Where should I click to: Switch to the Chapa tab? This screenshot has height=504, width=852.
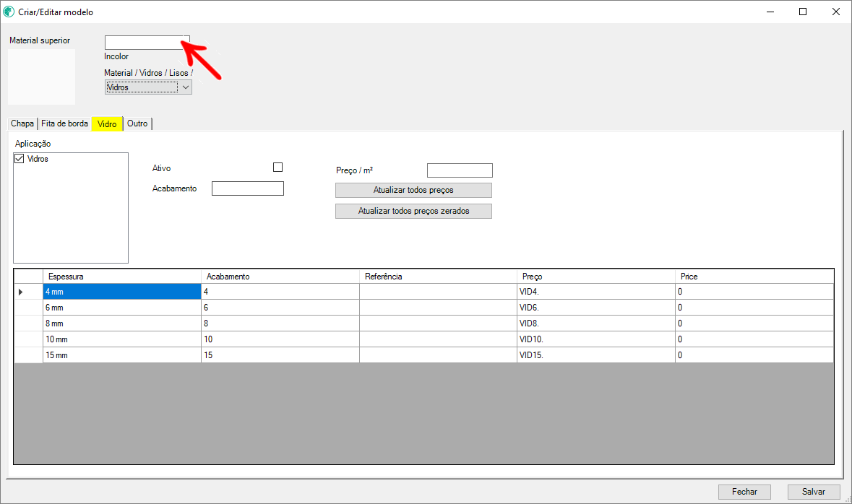[x=22, y=123]
